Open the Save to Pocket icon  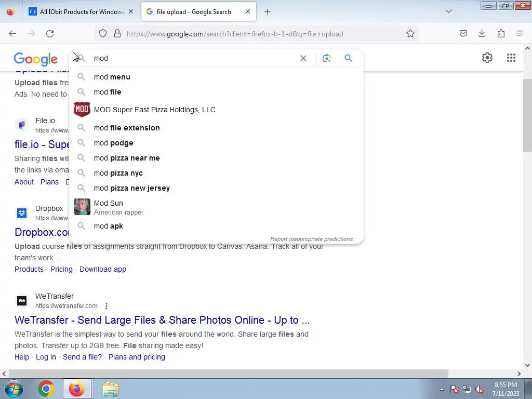pos(463,33)
